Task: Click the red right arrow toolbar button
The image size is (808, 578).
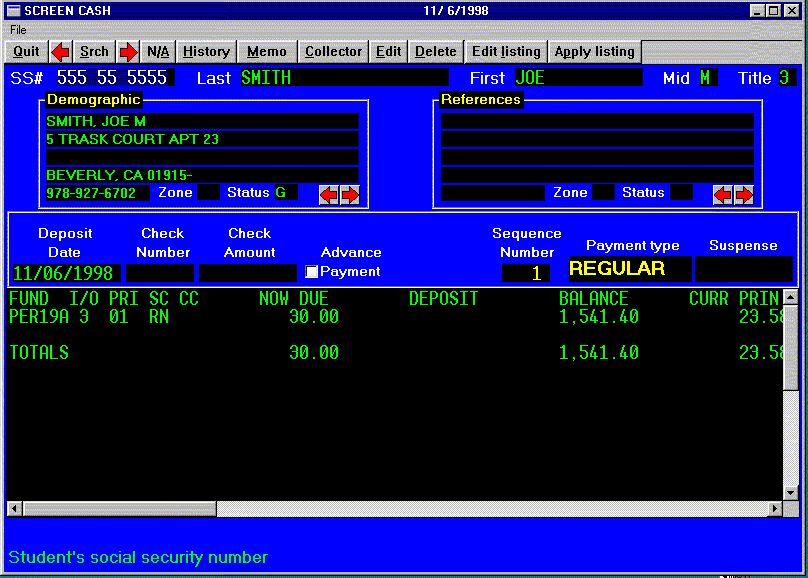Action: (x=128, y=52)
